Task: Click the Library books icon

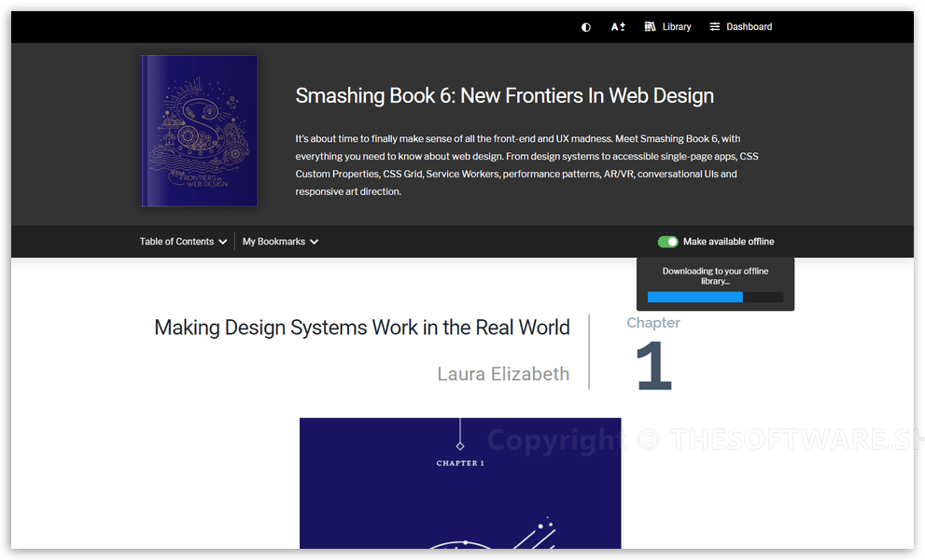Action: pos(650,26)
